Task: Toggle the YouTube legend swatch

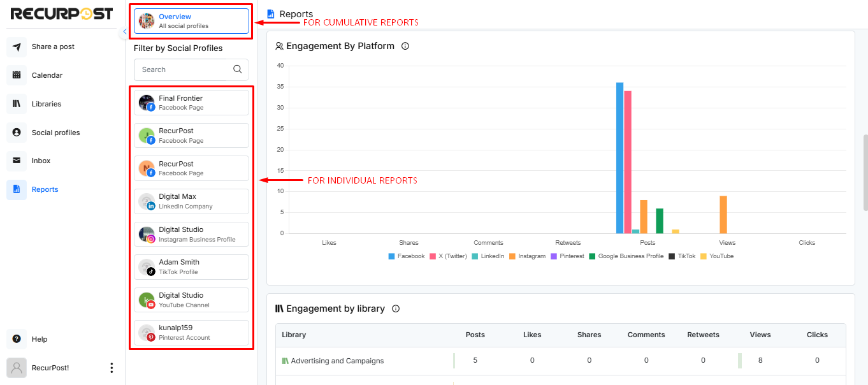Action: coord(704,256)
